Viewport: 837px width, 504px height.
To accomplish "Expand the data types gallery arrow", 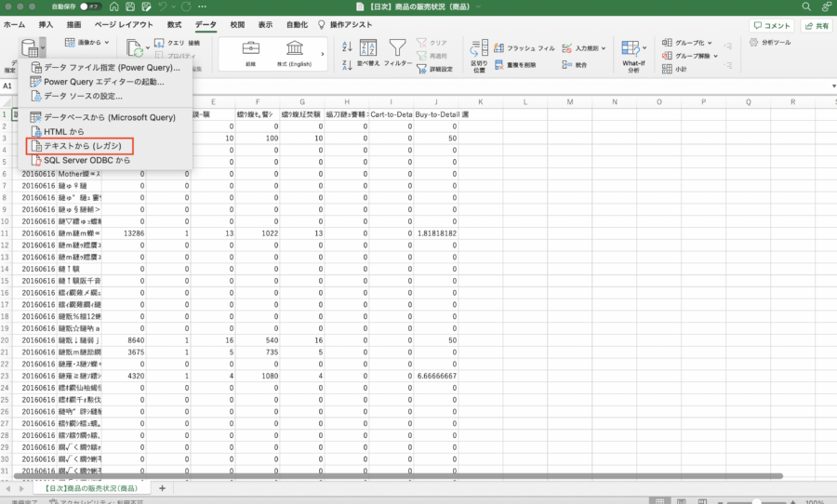I will pyautogui.click(x=323, y=54).
